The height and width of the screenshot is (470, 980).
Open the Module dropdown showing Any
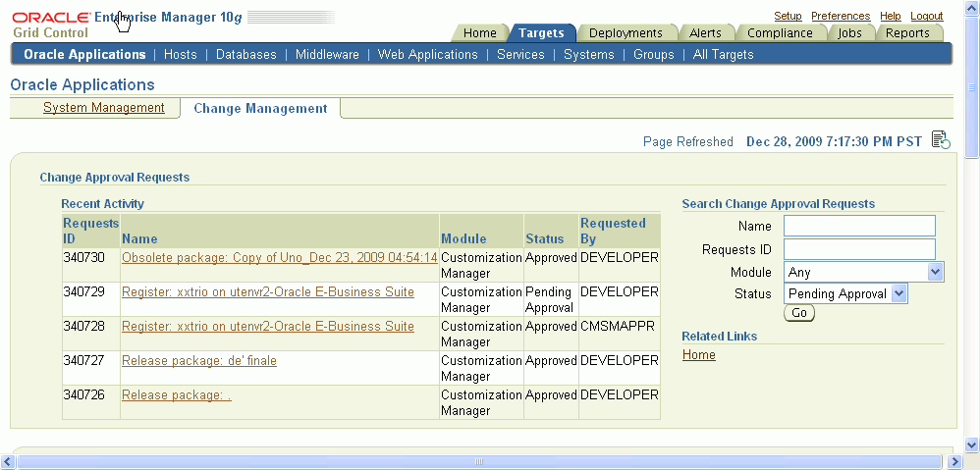(x=864, y=272)
